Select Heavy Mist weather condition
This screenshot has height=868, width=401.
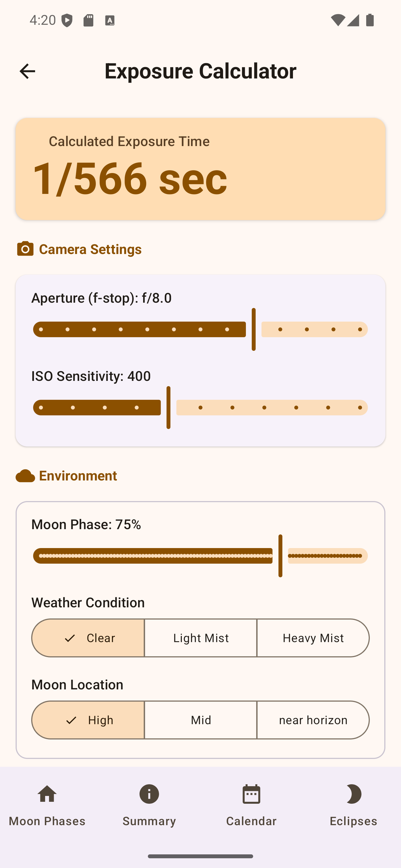(x=313, y=638)
